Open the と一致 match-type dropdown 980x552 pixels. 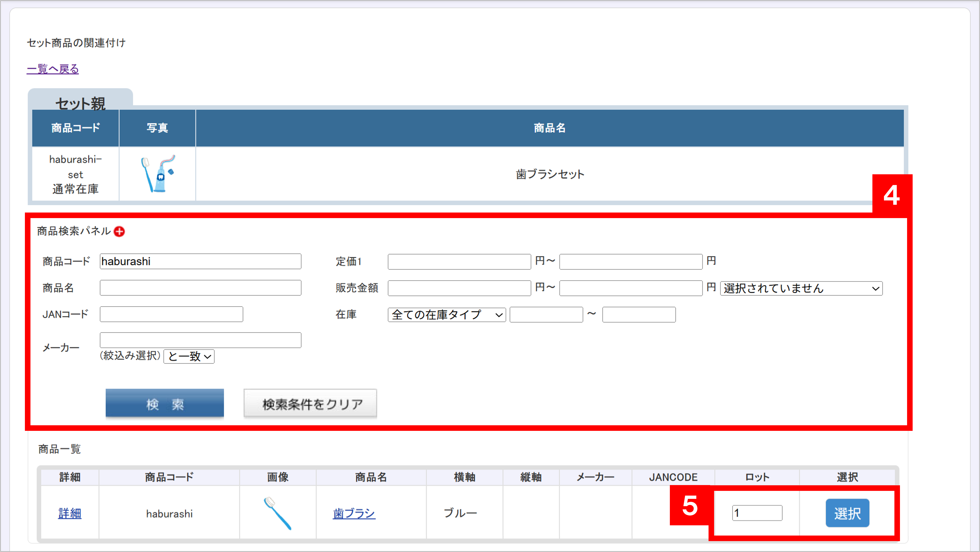tap(189, 356)
